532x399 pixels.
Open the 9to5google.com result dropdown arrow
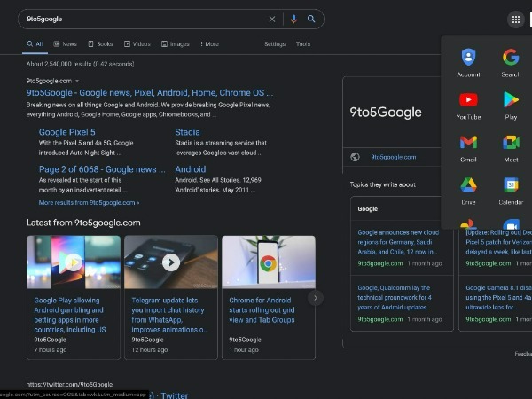tap(78, 81)
